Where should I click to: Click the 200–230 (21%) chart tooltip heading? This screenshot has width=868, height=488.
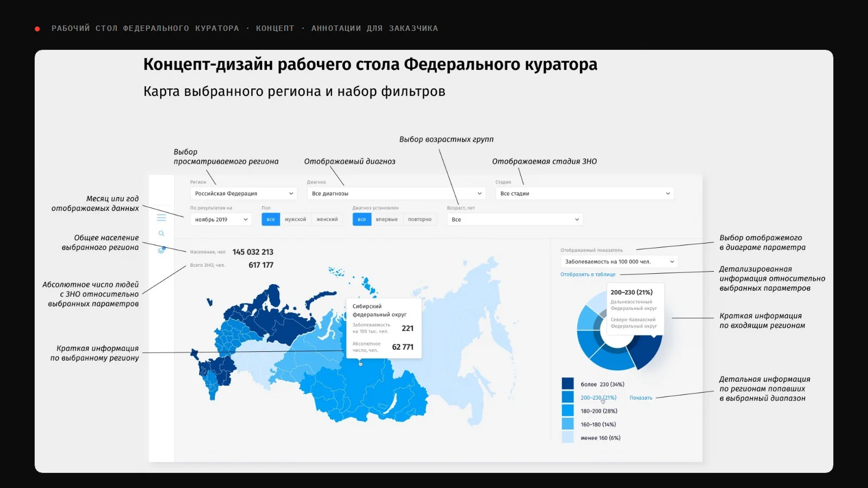point(631,292)
